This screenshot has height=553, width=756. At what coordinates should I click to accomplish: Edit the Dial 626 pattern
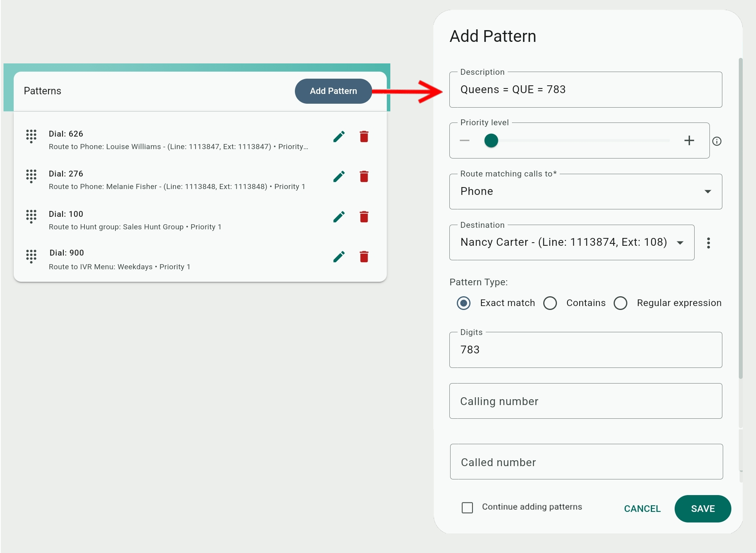tap(339, 137)
